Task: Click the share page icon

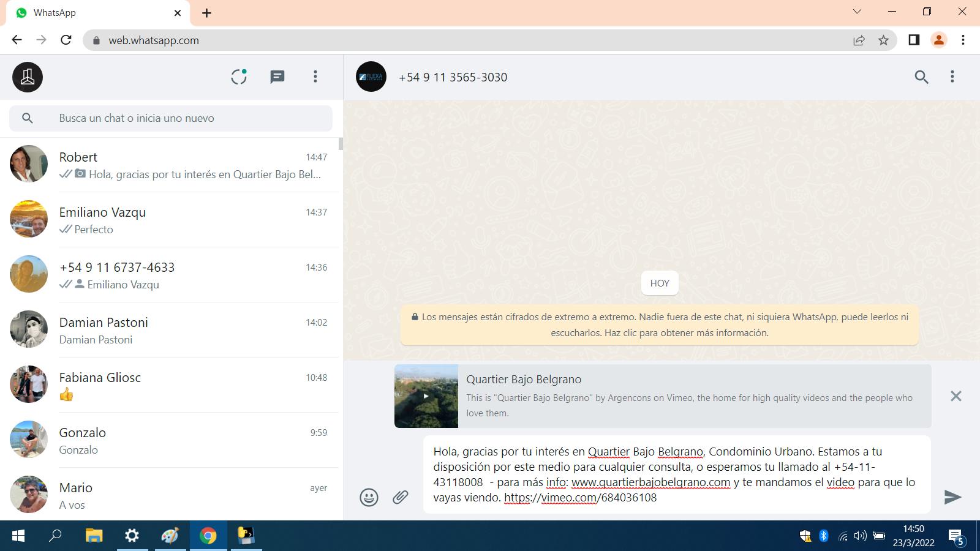Action: pyautogui.click(x=859, y=40)
